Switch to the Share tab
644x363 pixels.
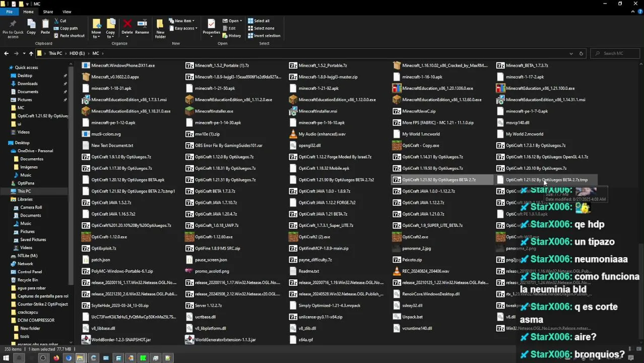pos(48,12)
